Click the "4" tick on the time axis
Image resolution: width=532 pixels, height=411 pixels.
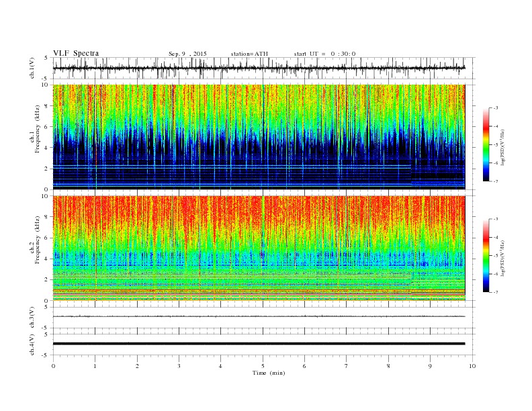pyautogui.click(x=220, y=366)
